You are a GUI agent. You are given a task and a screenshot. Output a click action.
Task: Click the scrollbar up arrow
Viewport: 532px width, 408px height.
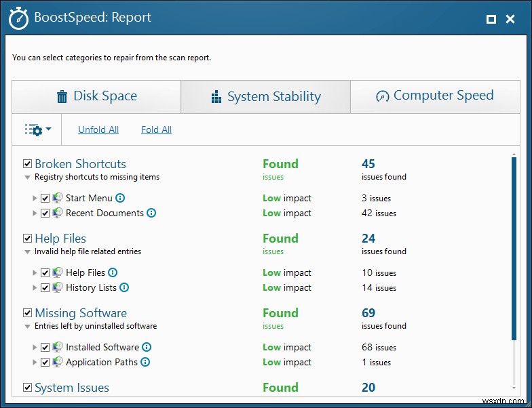pos(514,155)
